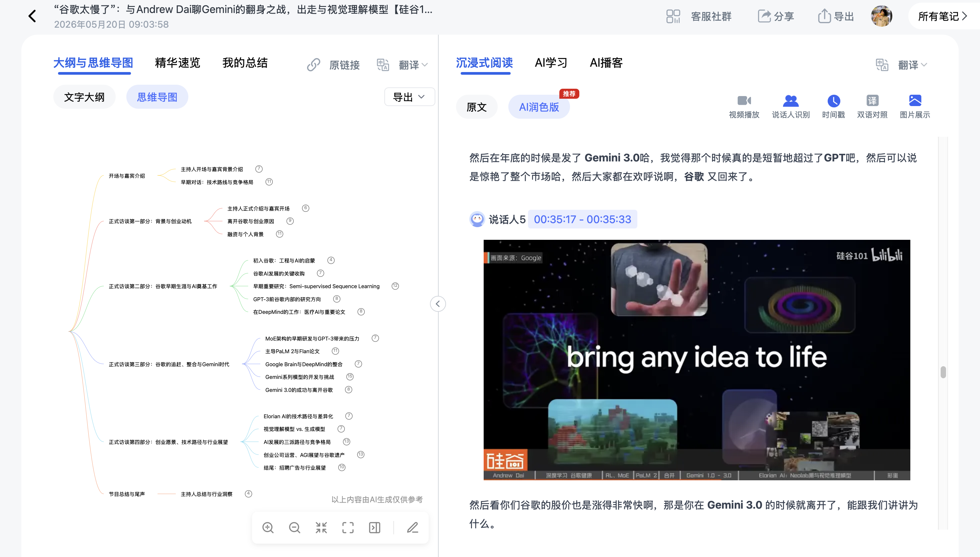Viewport: 980px width, 557px height.
Task: Click 客服社群 label
Action: [x=711, y=16]
